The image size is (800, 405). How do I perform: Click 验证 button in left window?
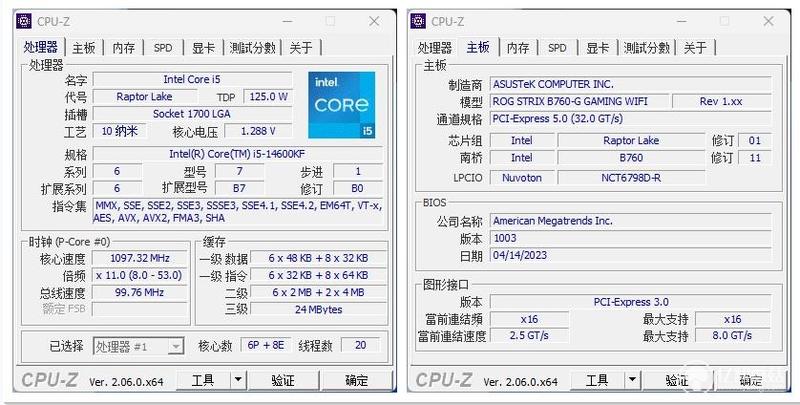283,380
